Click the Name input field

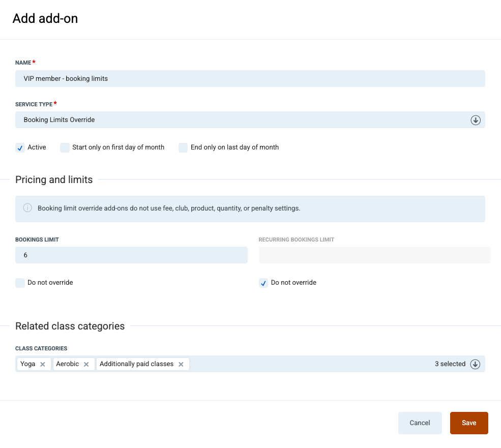point(250,79)
